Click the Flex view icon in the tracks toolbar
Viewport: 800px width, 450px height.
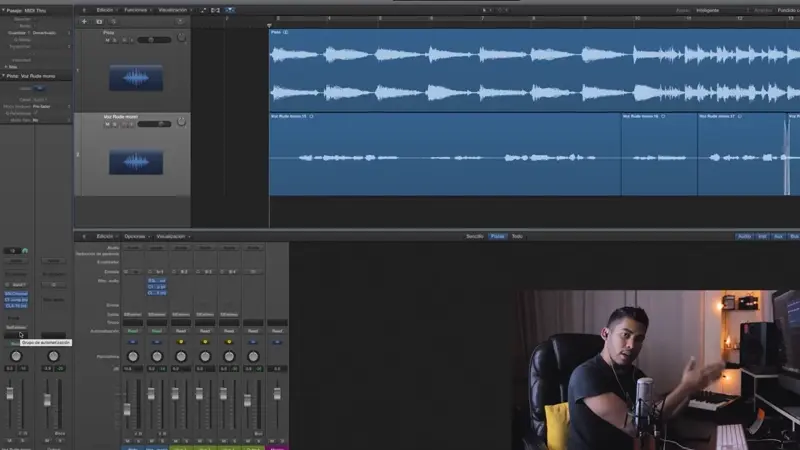tap(215, 10)
